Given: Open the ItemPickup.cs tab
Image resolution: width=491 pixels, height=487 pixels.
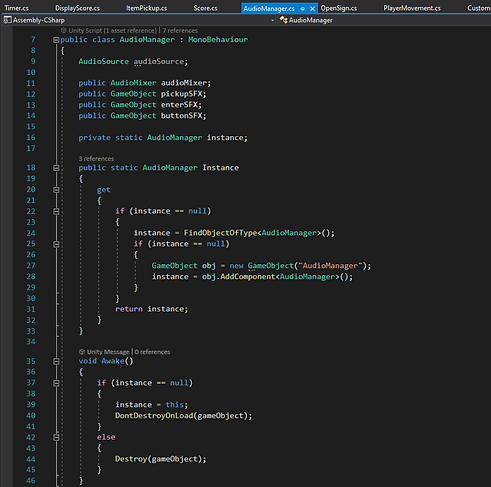Looking at the screenshot, I should [147, 8].
